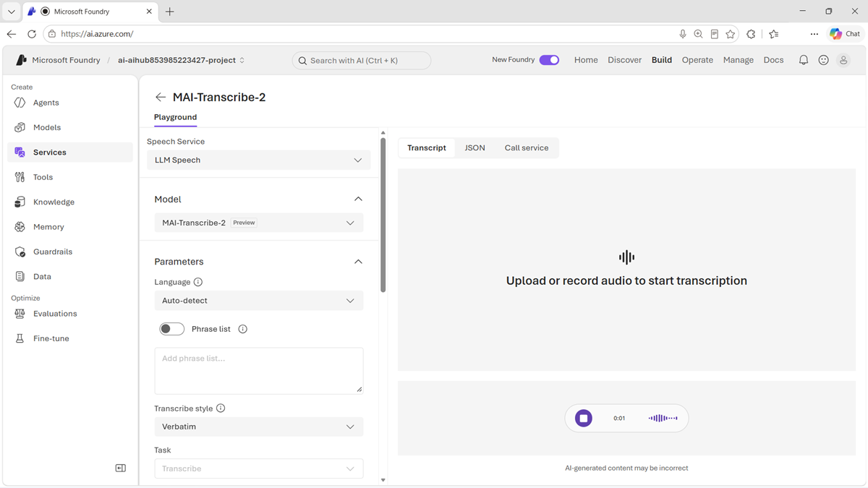Viewport: 868px width, 488px height.
Task: Open the browser extensions icon
Action: [751, 34]
